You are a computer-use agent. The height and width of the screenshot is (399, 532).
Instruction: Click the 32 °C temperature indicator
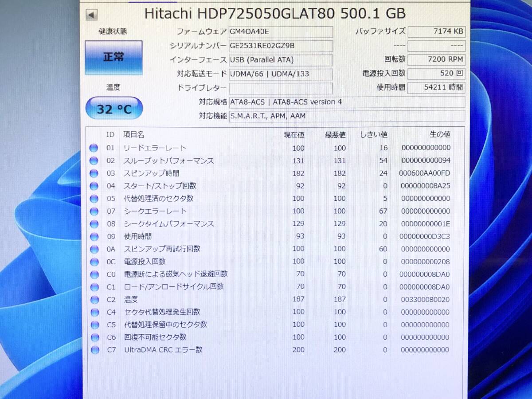pos(114,108)
